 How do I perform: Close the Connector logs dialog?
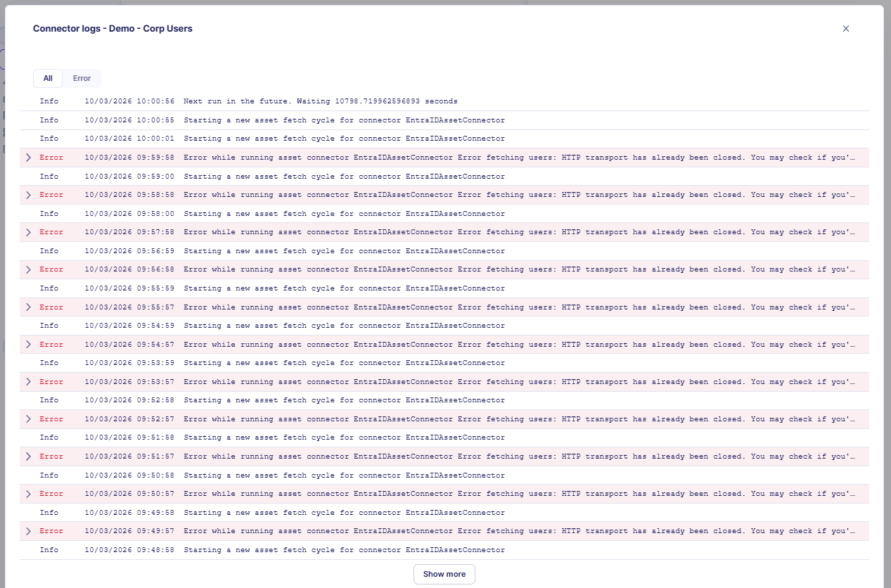pos(846,29)
